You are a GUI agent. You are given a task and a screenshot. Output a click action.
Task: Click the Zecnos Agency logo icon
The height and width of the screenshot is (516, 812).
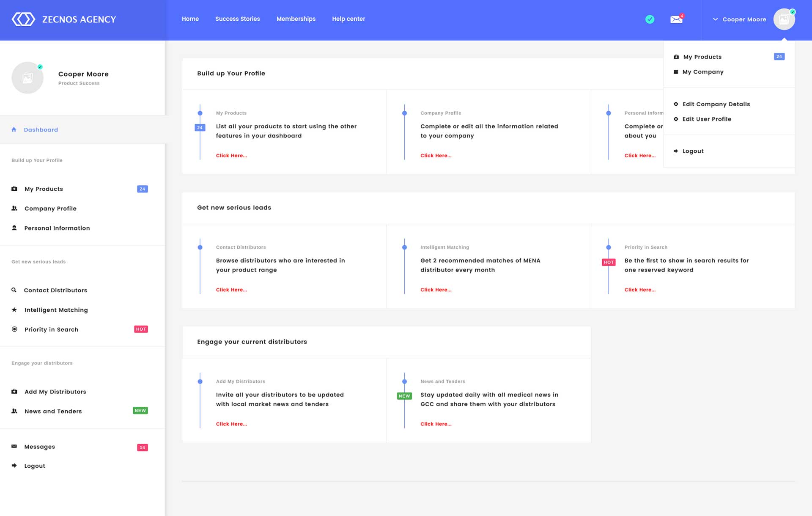(x=23, y=19)
